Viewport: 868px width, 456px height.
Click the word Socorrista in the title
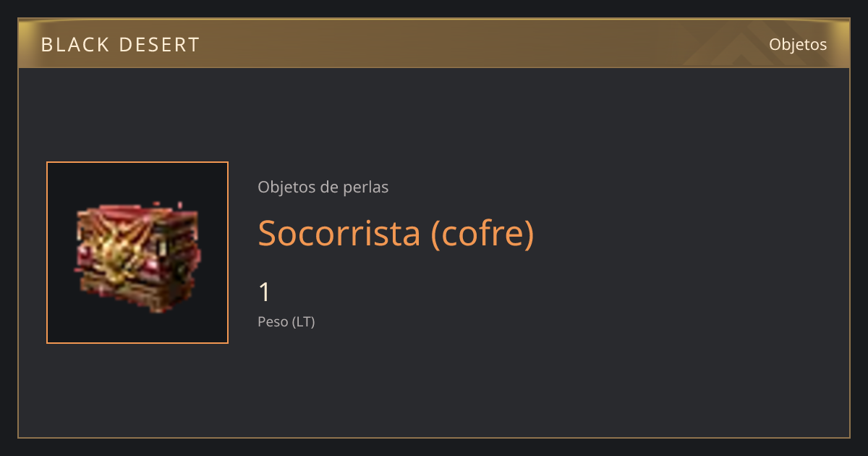(339, 233)
